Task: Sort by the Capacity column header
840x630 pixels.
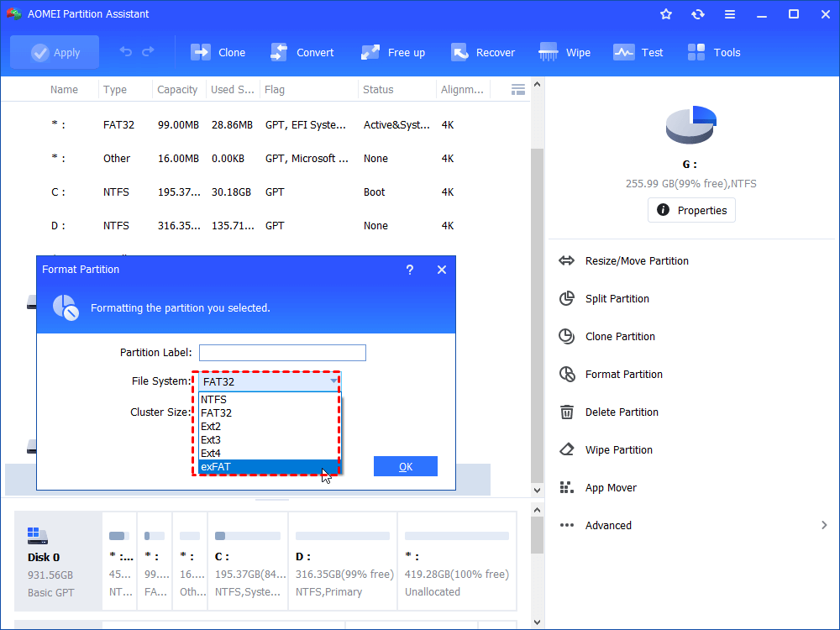Action: 177,90
